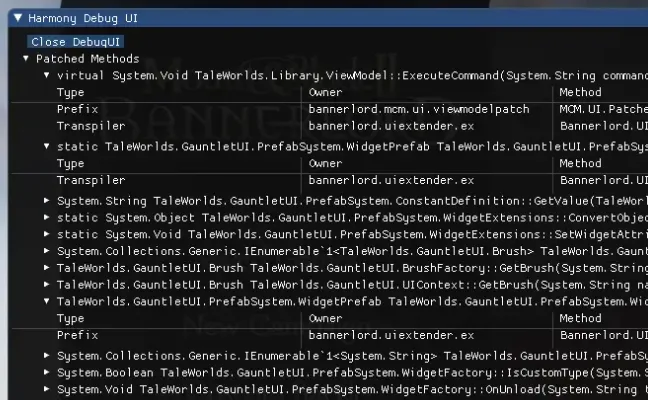Click the Type column header under ExecuteCommand
648x400 pixels.
70,92
